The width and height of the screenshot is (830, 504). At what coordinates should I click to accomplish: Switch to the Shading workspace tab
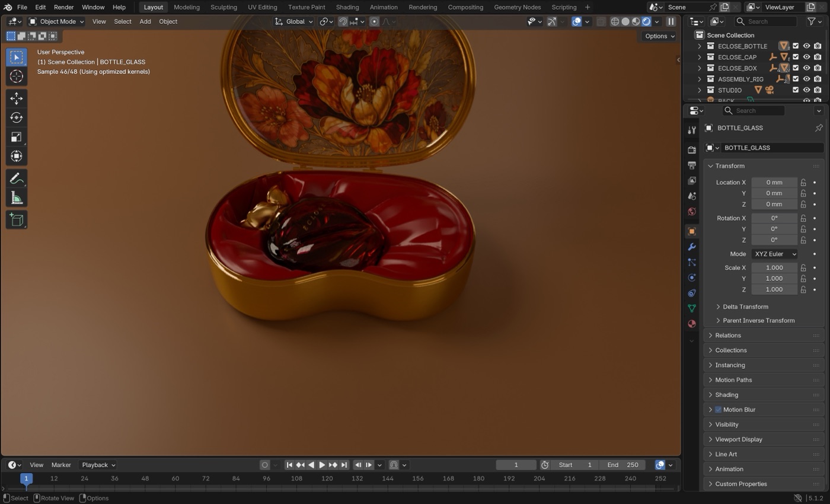347,7
